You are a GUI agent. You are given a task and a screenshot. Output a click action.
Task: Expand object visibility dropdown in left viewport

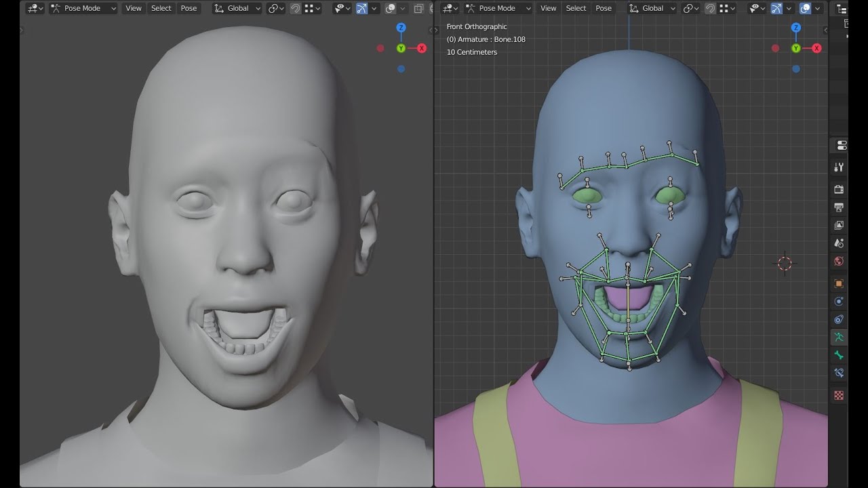click(342, 8)
